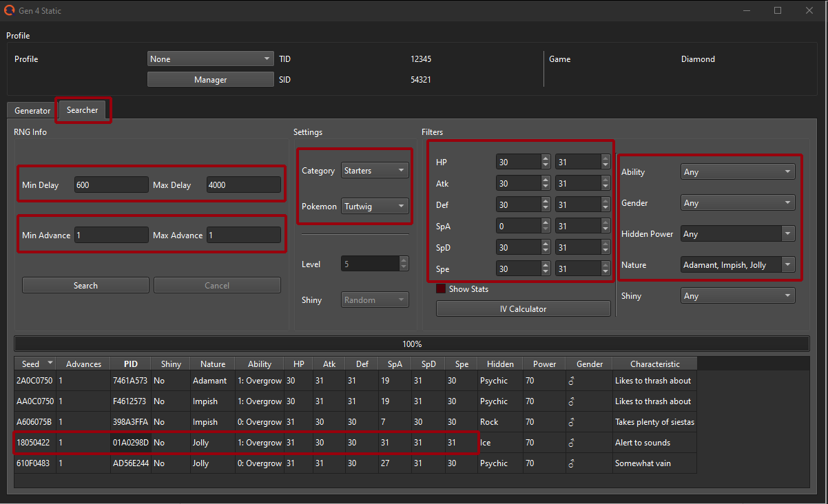The height and width of the screenshot is (504, 828).
Task: Start the Search
Action: pyautogui.click(x=85, y=285)
